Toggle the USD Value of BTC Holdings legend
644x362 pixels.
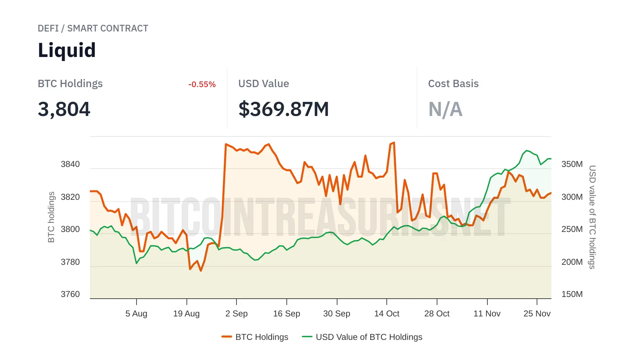[x=369, y=337]
